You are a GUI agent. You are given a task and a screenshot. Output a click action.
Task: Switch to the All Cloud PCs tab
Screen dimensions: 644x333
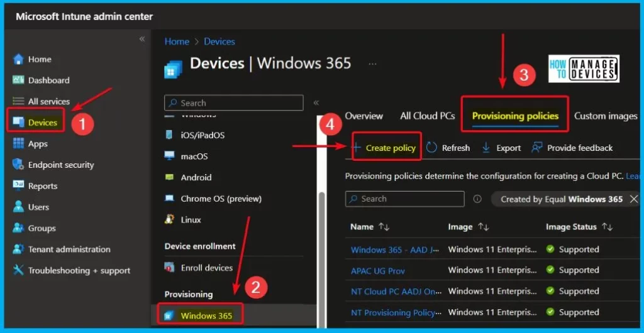pos(428,116)
